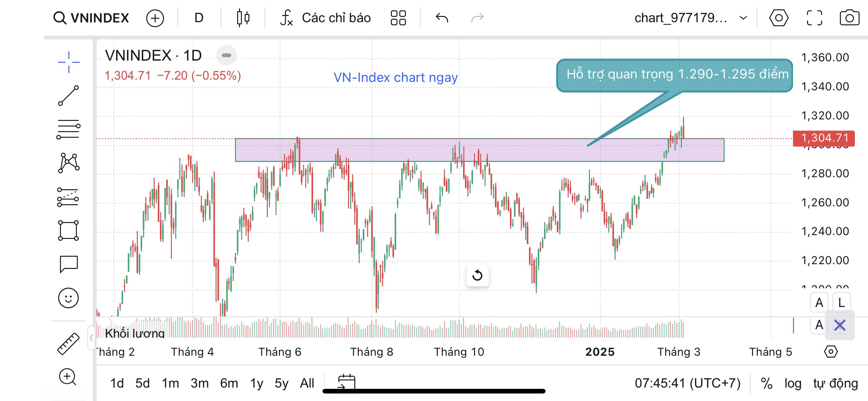The image size is (868, 401).
Task: Toggle the 'tự động' auto scale
Action: click(x=835, y=383)
